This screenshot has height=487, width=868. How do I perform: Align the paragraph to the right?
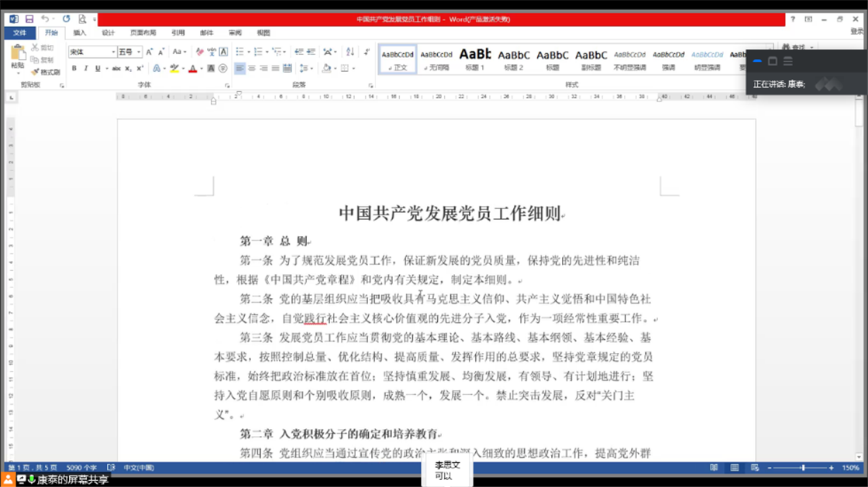tap(263, 69)
